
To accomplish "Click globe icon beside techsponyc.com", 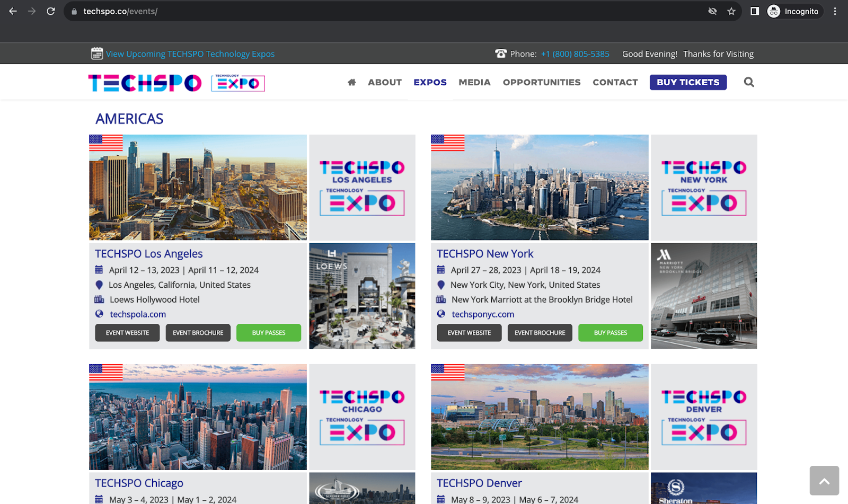I will tap(441, 314).
